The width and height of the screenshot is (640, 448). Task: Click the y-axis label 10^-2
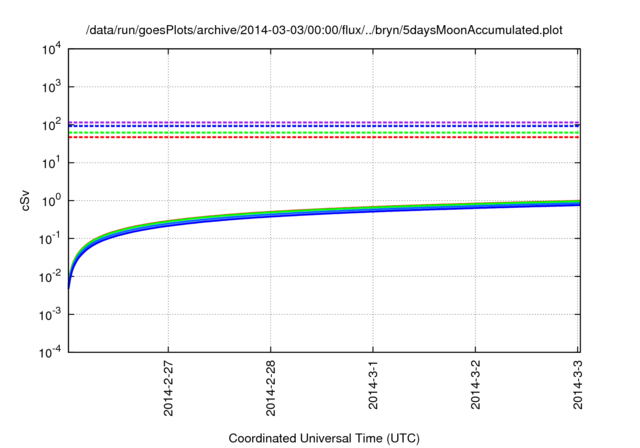(51, 277)
